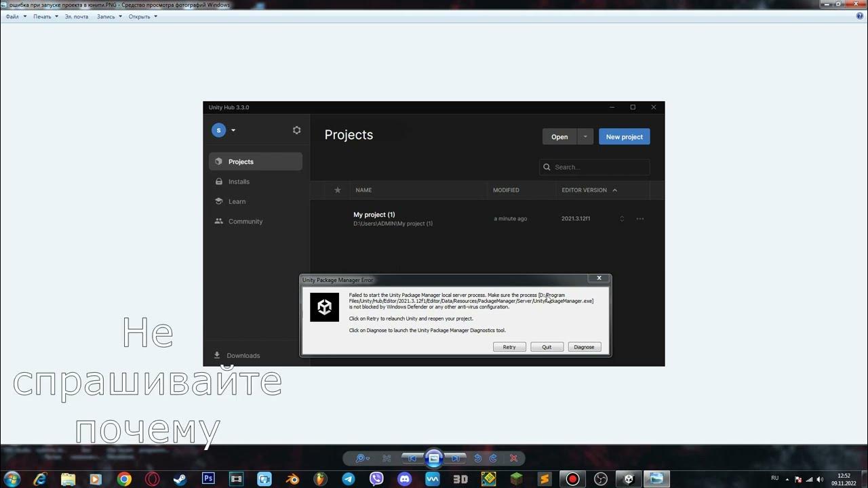Close the Unity Package Manager Error dialog
868x488 pixels.
point(599,278)
